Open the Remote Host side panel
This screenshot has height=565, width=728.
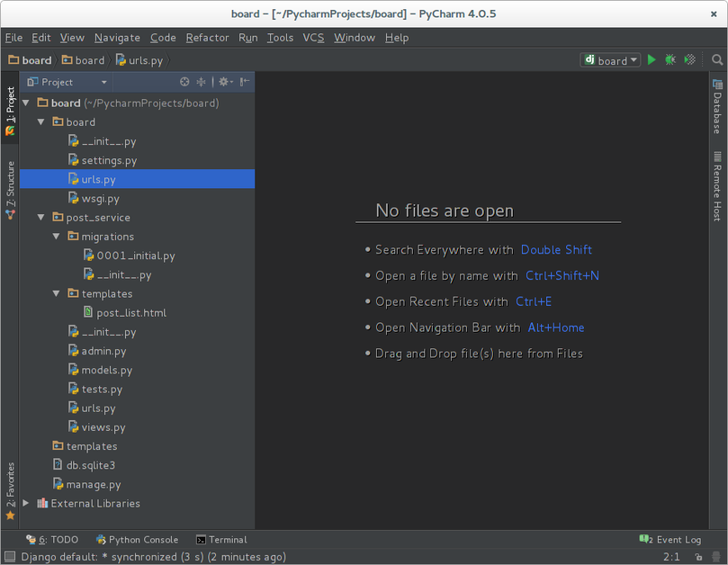point(718,186)
